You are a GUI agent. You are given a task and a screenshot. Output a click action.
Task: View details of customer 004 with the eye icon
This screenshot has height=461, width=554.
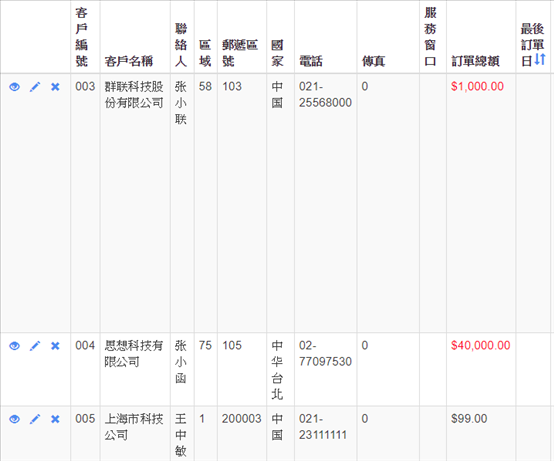(x=14, y=346)
